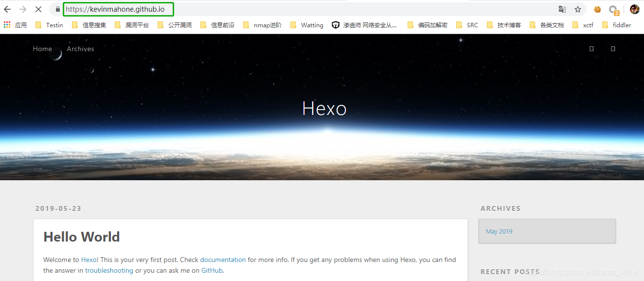Open the 信息搜集 bookmark folder

[x=89, y=25]
